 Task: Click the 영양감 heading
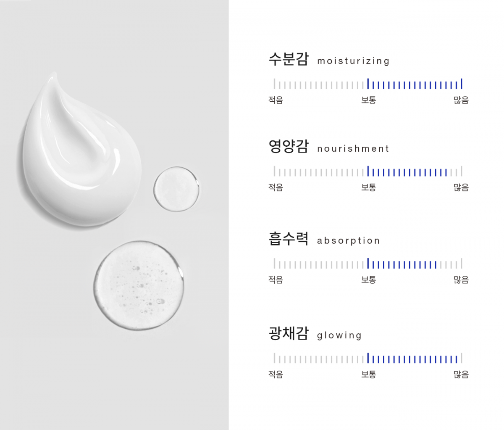point(289,147)
